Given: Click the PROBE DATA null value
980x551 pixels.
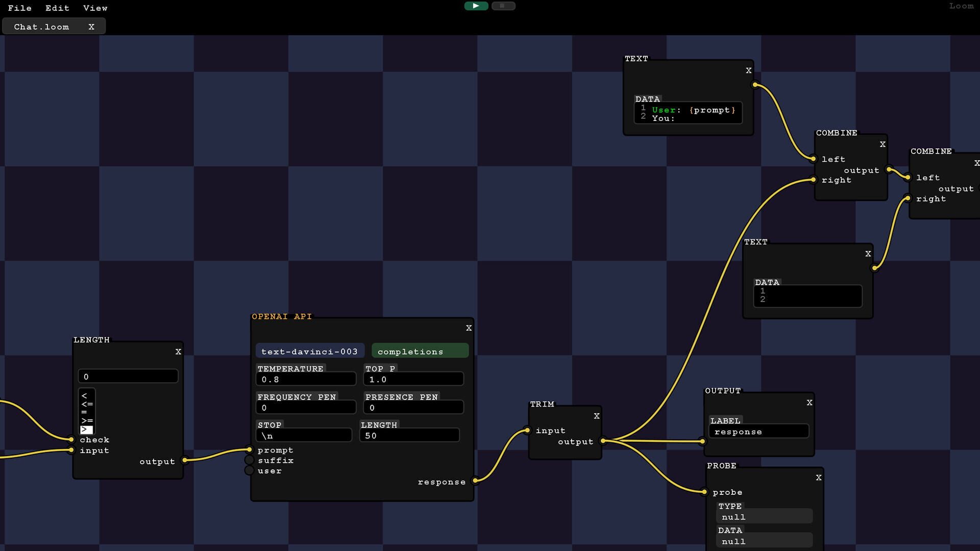Looking at the screenshot, I should click(x=765, y=541).
